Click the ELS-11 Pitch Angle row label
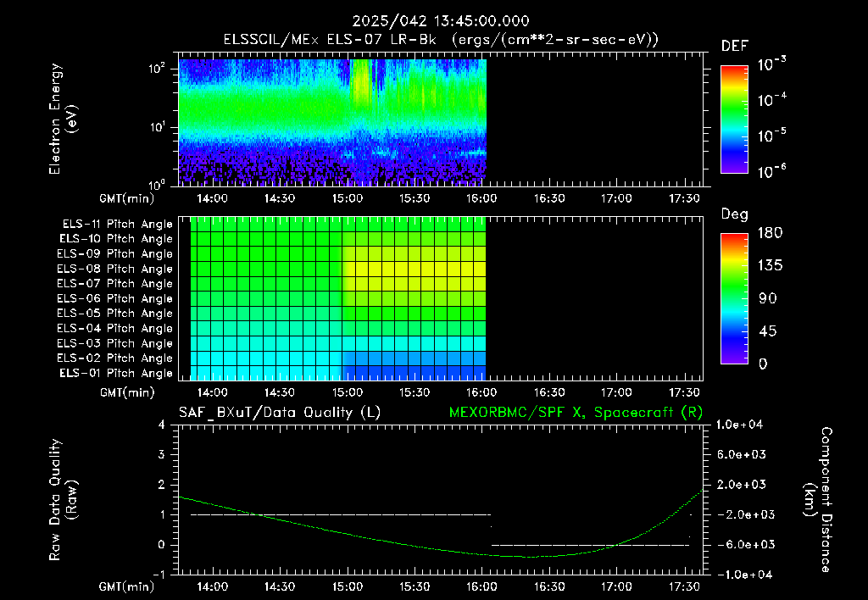 click(x=117, y=225)
